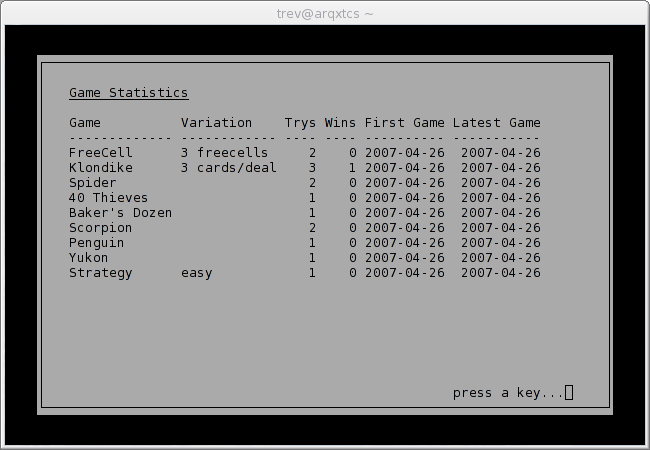Image resolution: width=650 pixels, height=450 pixels.
Task: Click the "3 freecells" variation text
Action: (x=224, y=153)
